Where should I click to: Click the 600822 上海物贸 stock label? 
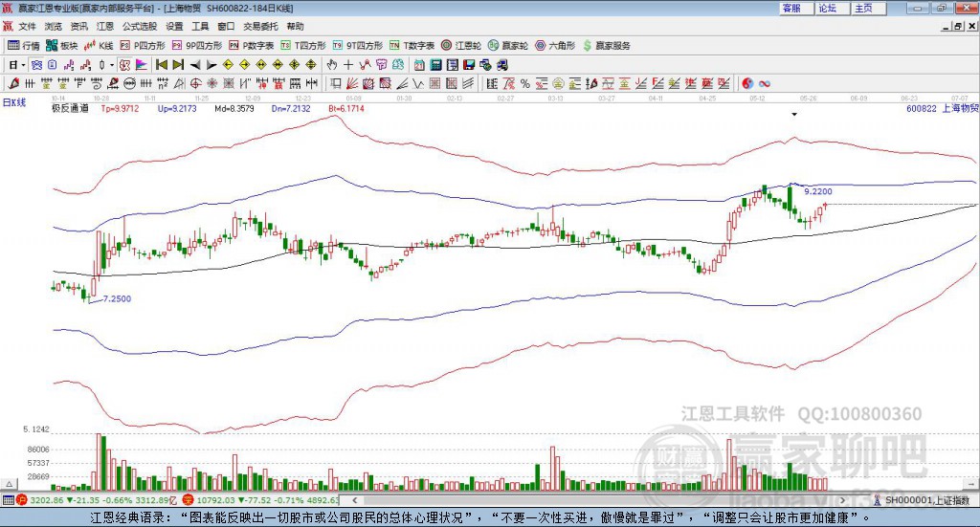click(942, 109)
